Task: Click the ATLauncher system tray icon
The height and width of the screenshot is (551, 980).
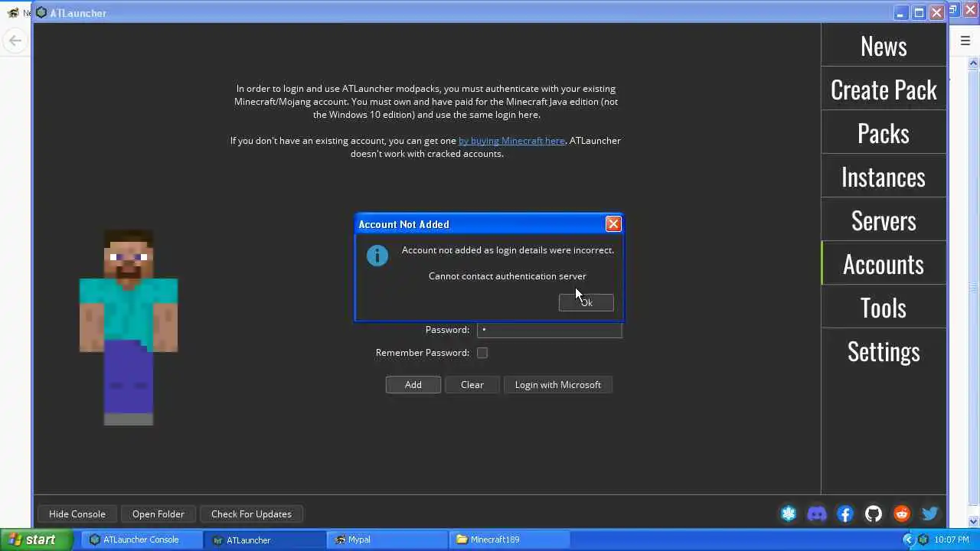Action: pos(924,540)
